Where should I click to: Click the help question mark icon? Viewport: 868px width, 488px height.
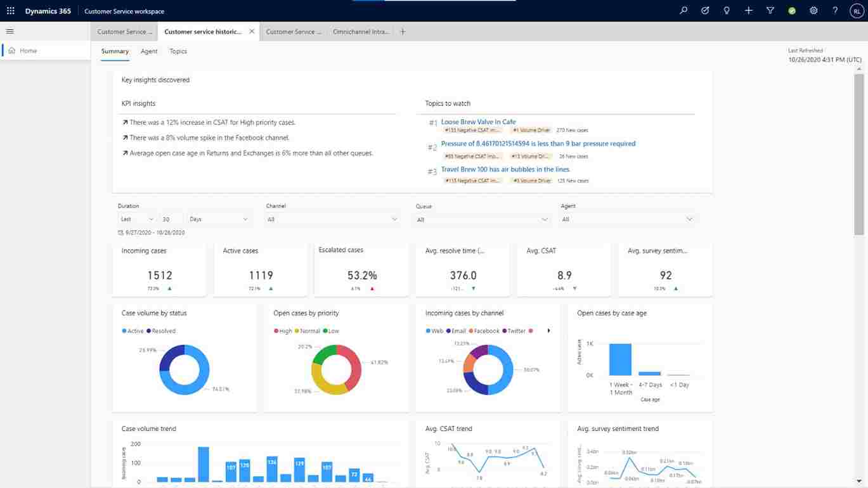point(835,11)
